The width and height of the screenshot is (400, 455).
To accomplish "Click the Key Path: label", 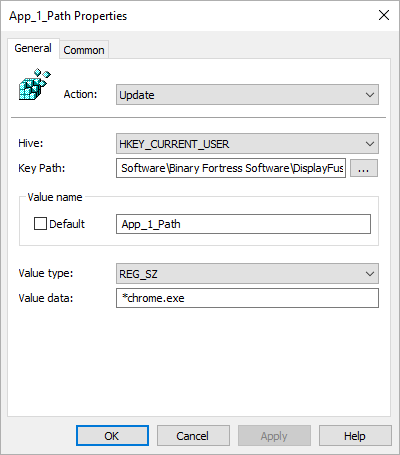I will click(x=42, y=168).
